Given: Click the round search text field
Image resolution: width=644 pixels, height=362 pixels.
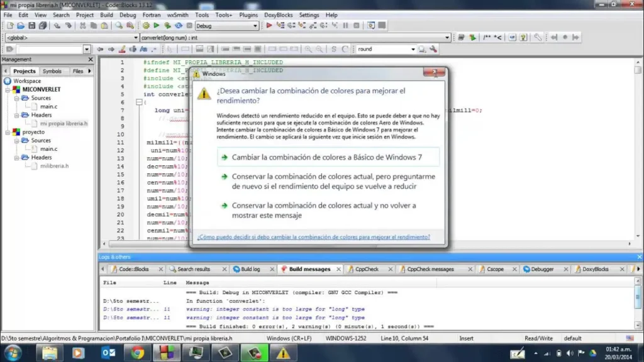Looking at the screenshot, I should click(x=382, y=49).
